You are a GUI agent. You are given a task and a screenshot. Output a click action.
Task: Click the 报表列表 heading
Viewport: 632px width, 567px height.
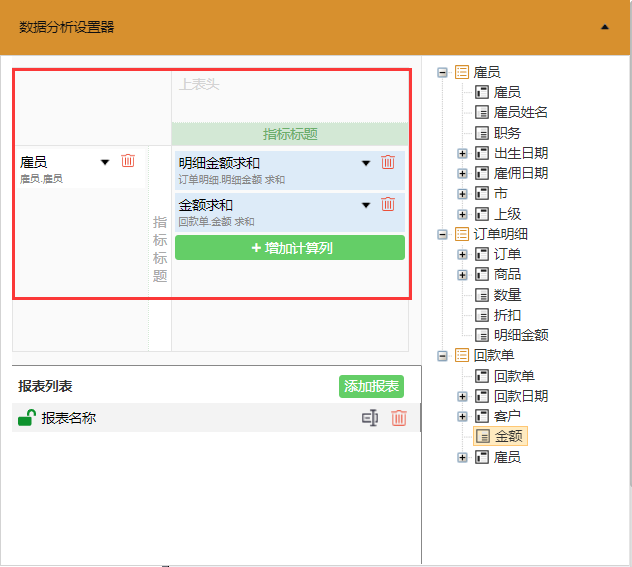45,386
